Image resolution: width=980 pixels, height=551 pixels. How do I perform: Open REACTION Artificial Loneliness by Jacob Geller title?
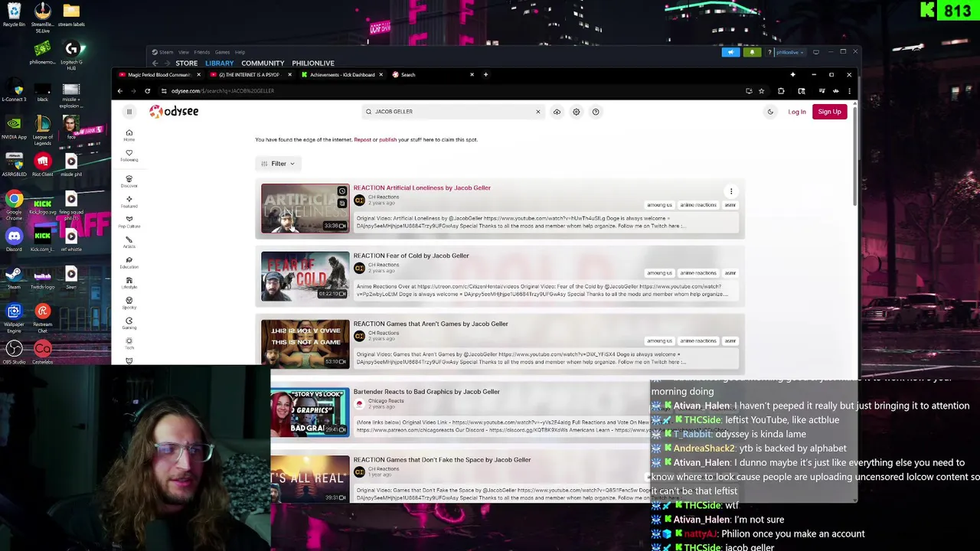tap(422, 187)
